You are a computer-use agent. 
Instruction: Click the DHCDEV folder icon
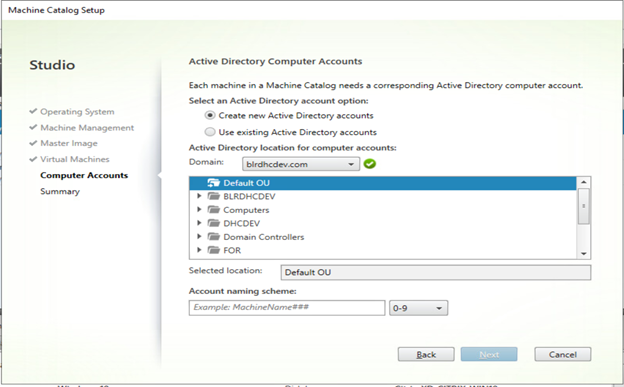click(214, 223)
